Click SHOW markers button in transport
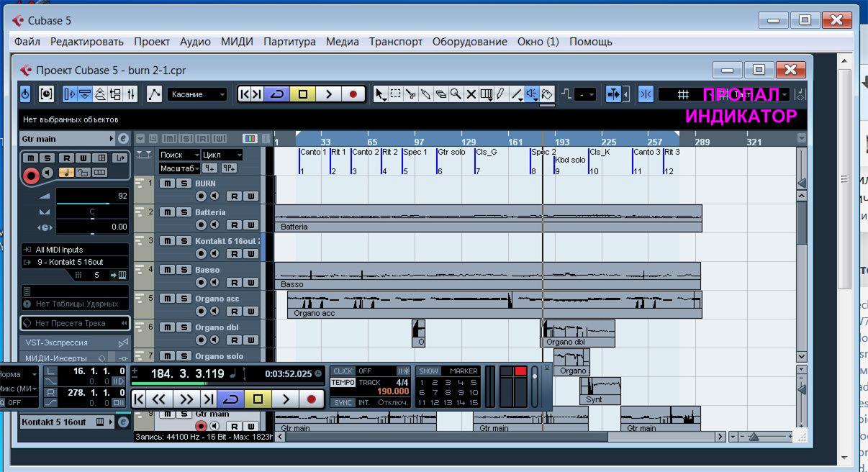 click(x=429, y=371)
